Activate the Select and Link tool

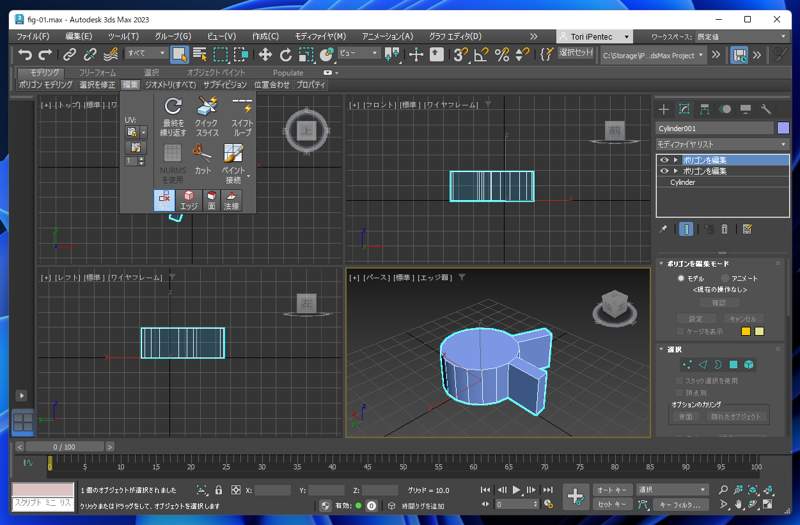point(69,54)
